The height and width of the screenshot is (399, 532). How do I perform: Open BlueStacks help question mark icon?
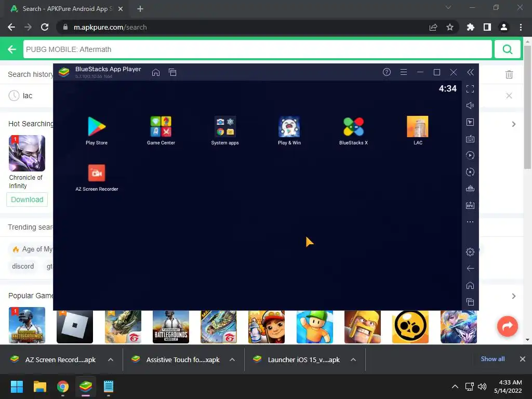pos(387,72)
